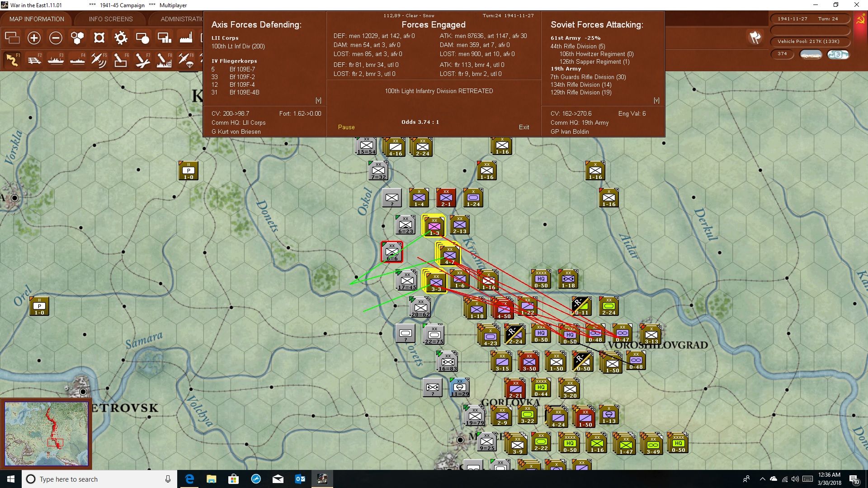Click 134th Rifle Division entry
Image resolution: width=868 pixels, height=488 pixels.
(x=581, y=85)
